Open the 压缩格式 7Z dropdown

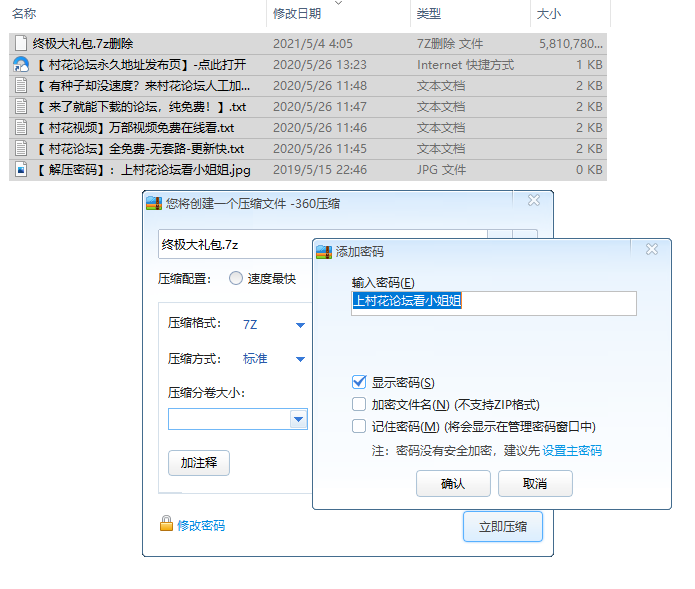pyautogui.click(x=300, y=325)
